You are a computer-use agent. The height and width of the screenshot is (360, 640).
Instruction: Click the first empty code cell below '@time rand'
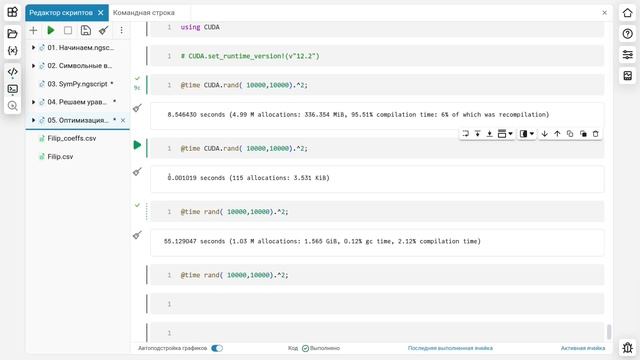[x=377, y=304]
